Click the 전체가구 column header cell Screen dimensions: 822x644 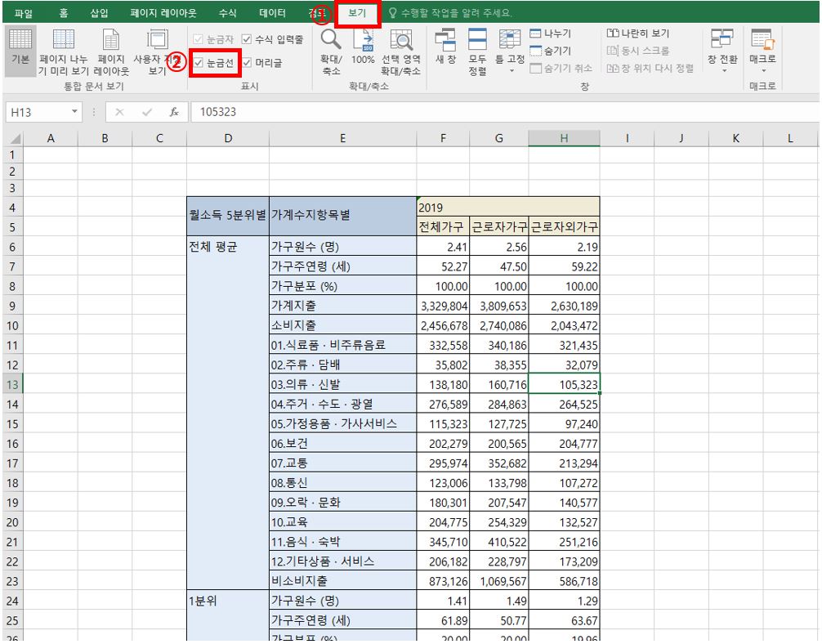pos(443,226)
